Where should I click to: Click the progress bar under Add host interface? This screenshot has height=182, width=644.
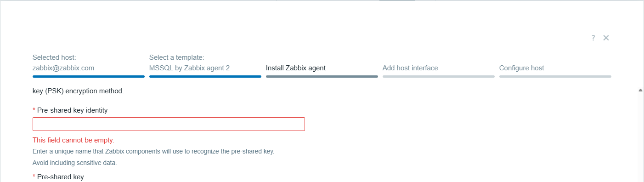coord(439,76)
